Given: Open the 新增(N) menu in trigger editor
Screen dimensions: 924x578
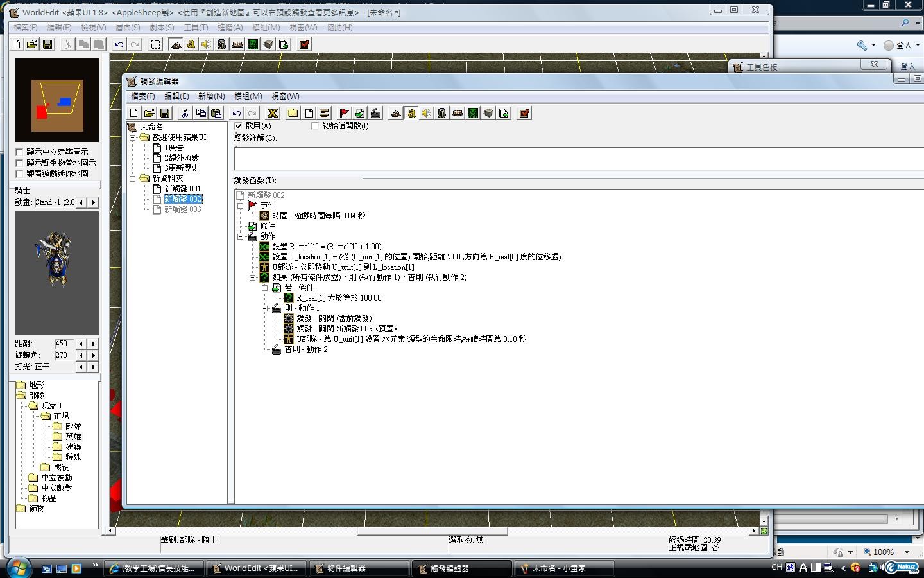Looking at the screenshot, I should click(211, 96).
